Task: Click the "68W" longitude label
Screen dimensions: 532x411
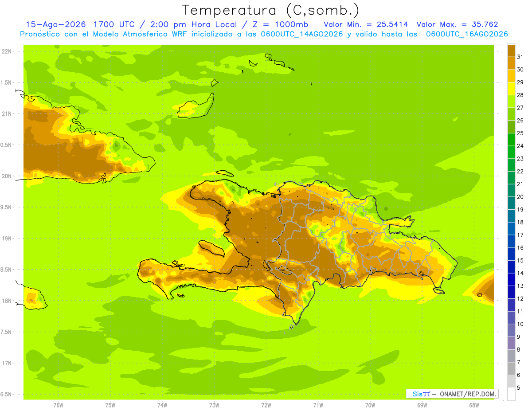Action: coord(474,405)
